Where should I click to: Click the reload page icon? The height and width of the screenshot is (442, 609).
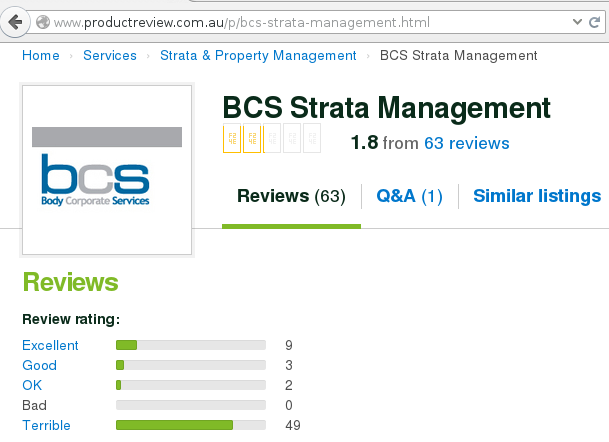(595, 22)
